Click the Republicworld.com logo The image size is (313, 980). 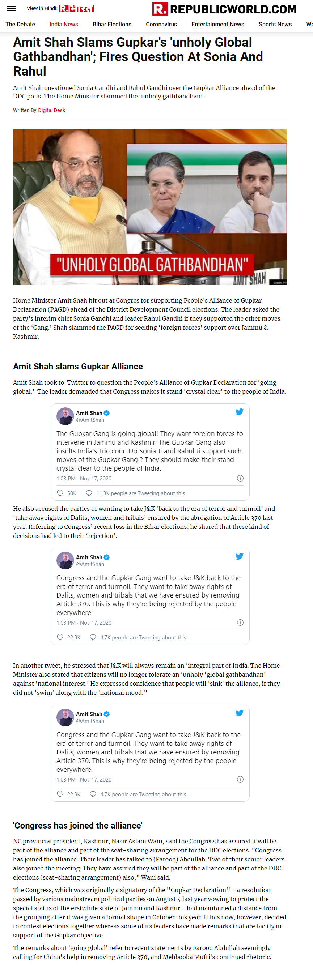(224, 9)
